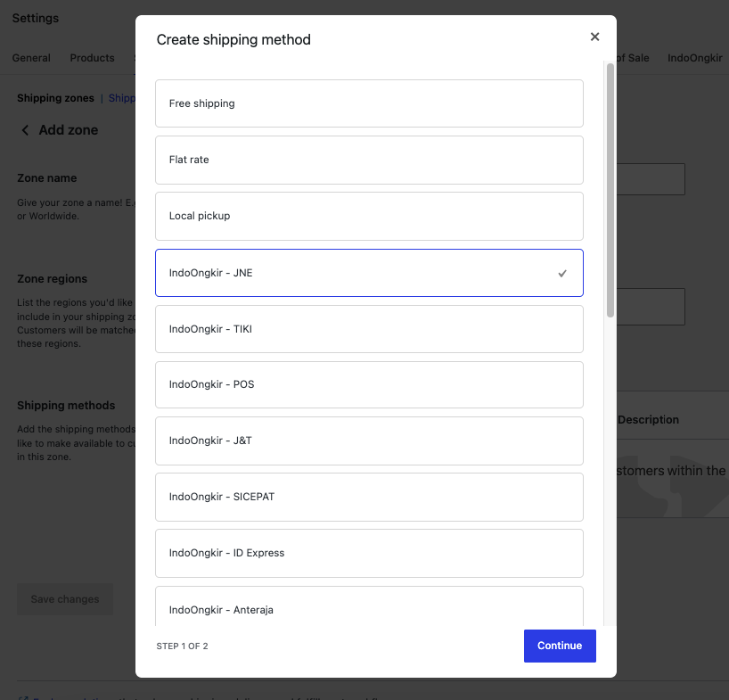Image resolution: width=729 pixels, height=700 pixels.
Task: Close the Create shipping method dialog
Action: point(594,37)
